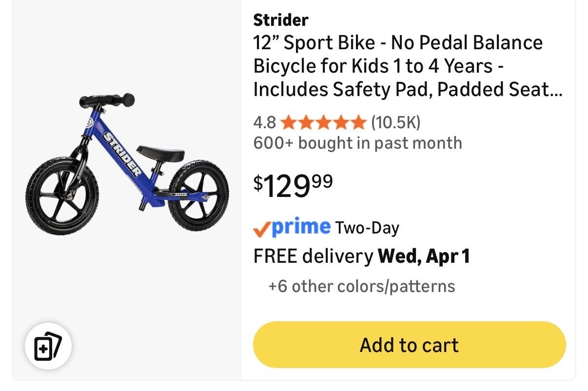Click the $129.99 price

(293, 186)
